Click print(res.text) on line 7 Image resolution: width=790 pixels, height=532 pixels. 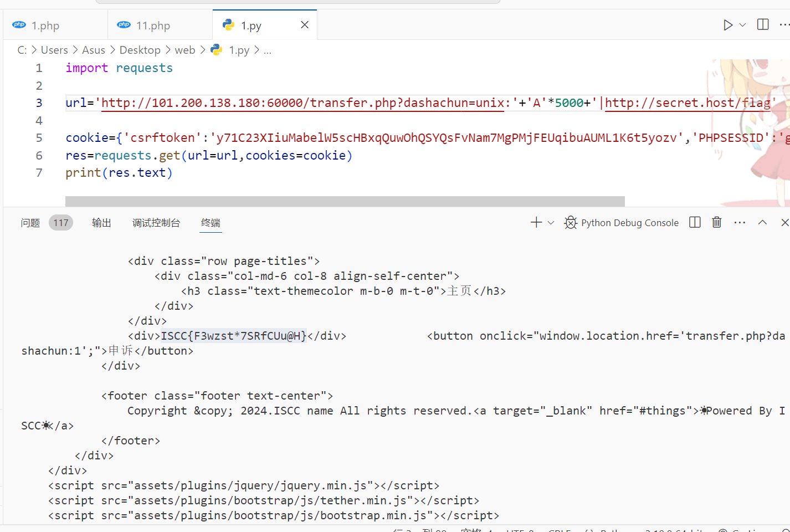pyautogui.click(x=119, y=172)
